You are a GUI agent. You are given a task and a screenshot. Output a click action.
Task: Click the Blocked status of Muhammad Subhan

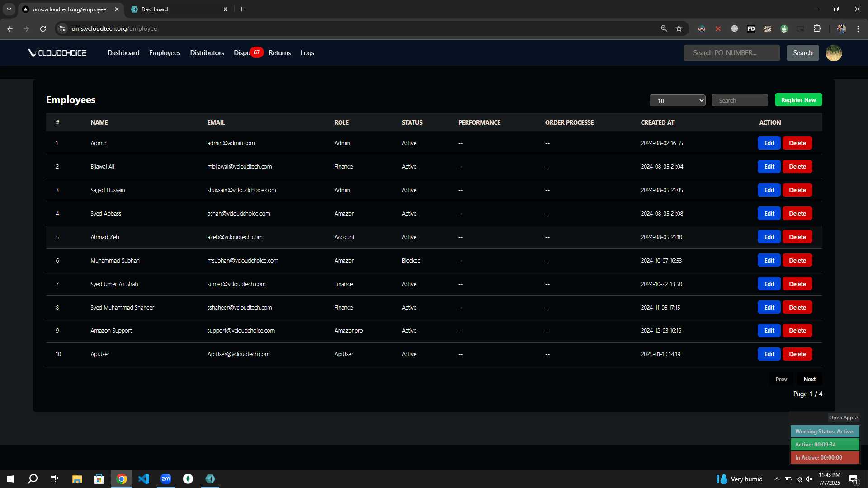pyautogui.click(x=411, y=260)
